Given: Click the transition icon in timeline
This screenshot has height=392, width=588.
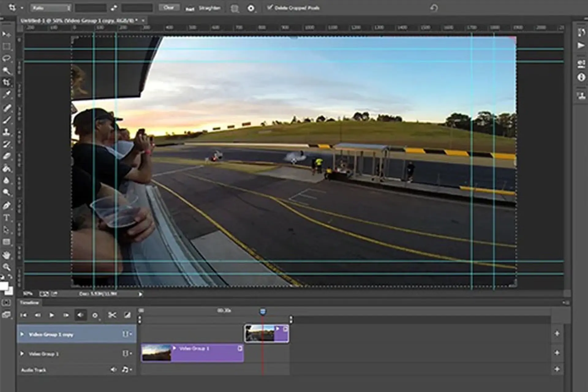Looking at the screenshot, I should [127, 315].
